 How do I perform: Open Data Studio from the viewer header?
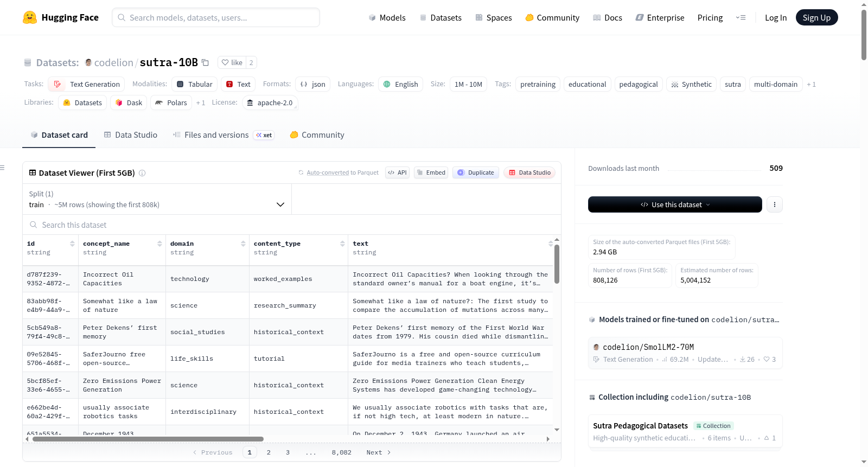click(529, 172)
